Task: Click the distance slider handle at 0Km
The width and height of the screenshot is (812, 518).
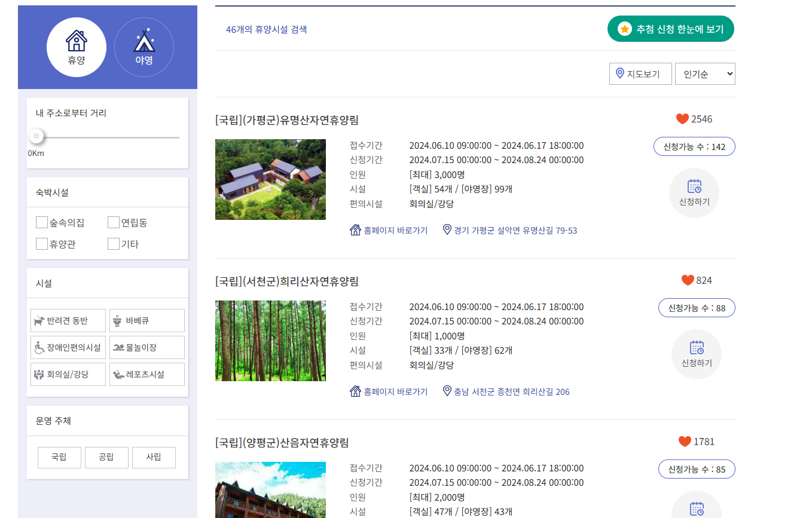Action: pos(36,137)
